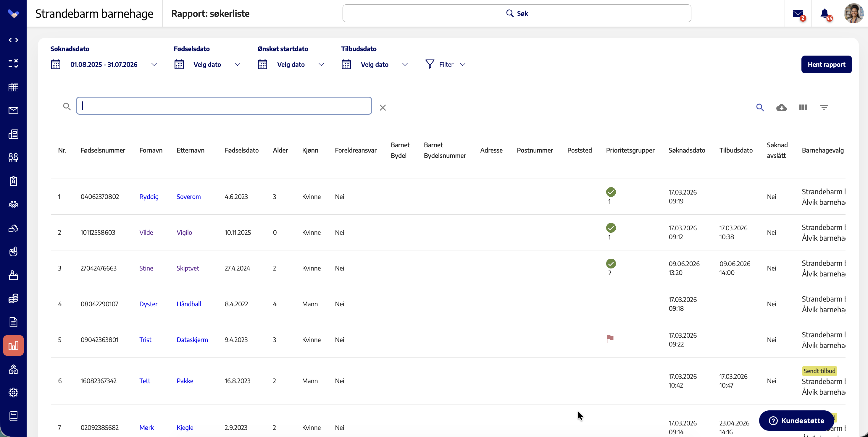Screen dimensions: 868x437
Task: Open settings gear in sidebar
Action: point(14,393)
